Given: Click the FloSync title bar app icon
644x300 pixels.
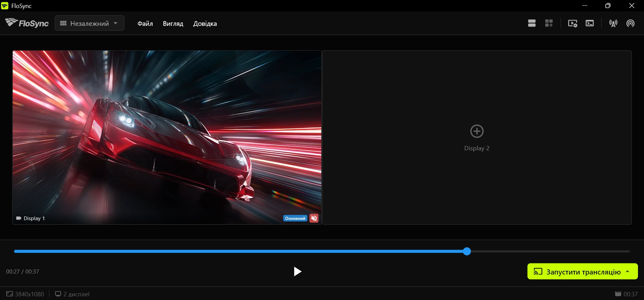Looking at the screenshot, I should pos(5,6).
